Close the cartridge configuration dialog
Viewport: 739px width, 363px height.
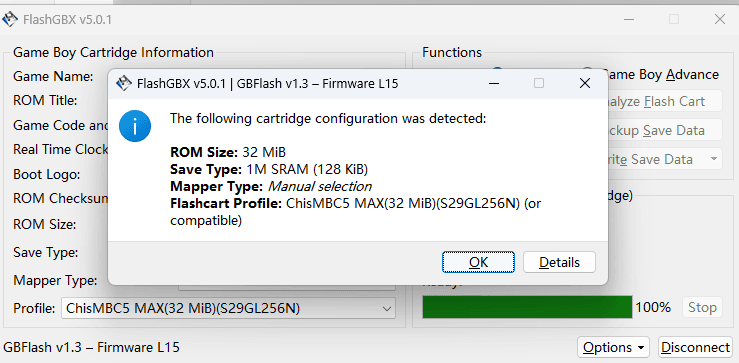click(585, 83)
